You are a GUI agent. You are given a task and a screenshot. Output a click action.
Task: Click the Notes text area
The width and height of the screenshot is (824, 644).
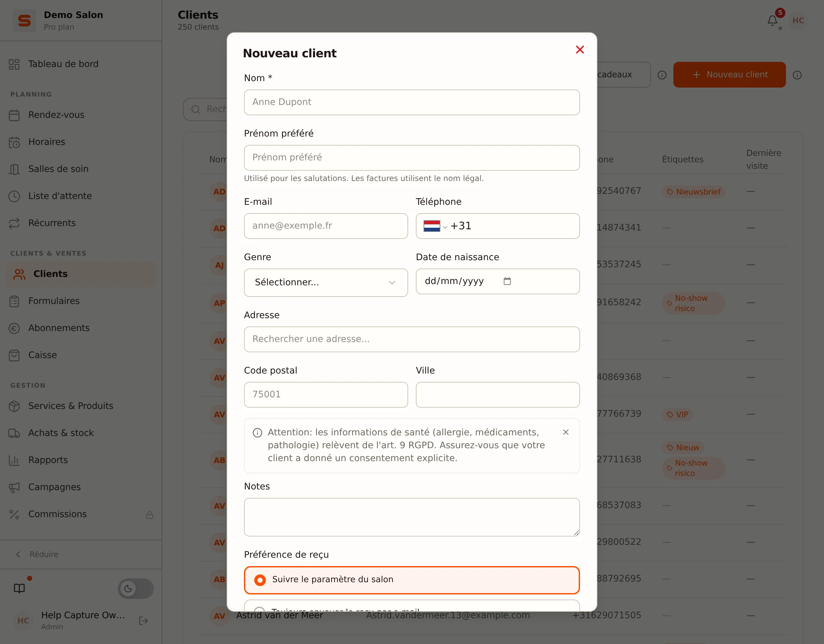[x=412, y=517]
